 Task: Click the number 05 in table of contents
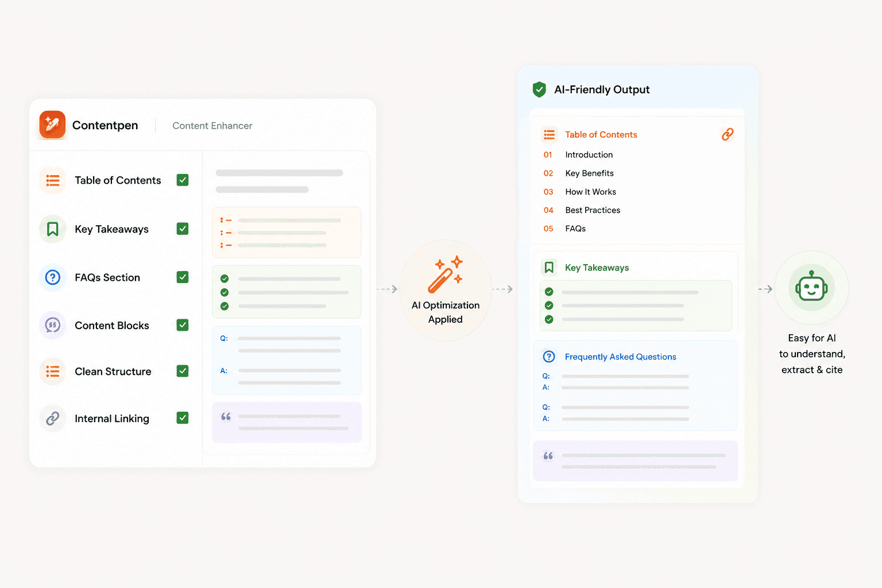tap(548, 229)
